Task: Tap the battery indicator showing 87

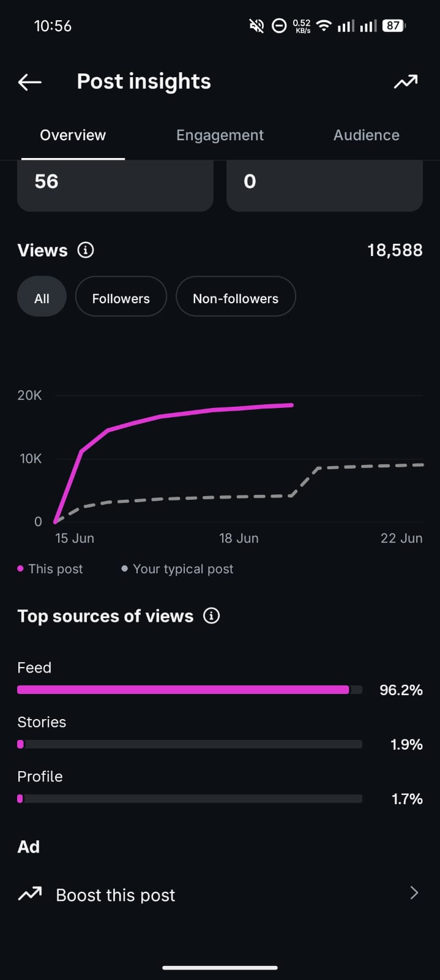Action: point(393,26)
